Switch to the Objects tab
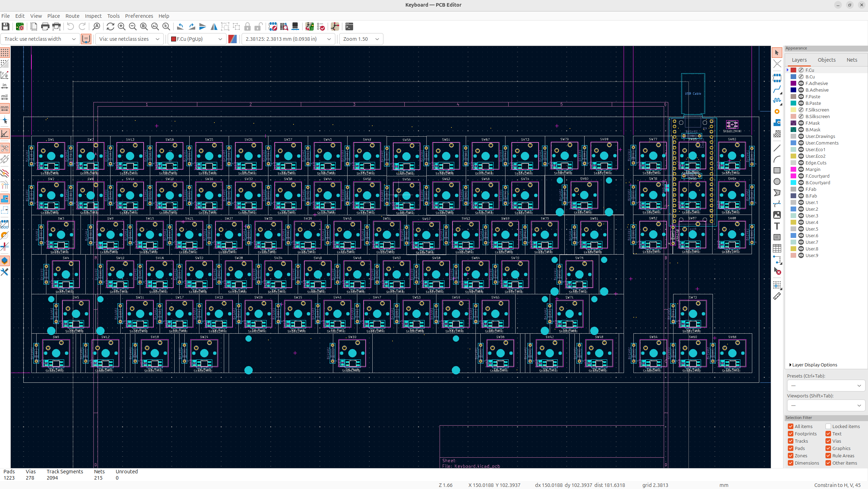This screenshot has height=489, width=868. pyautogui.click(x=827, y=60)
